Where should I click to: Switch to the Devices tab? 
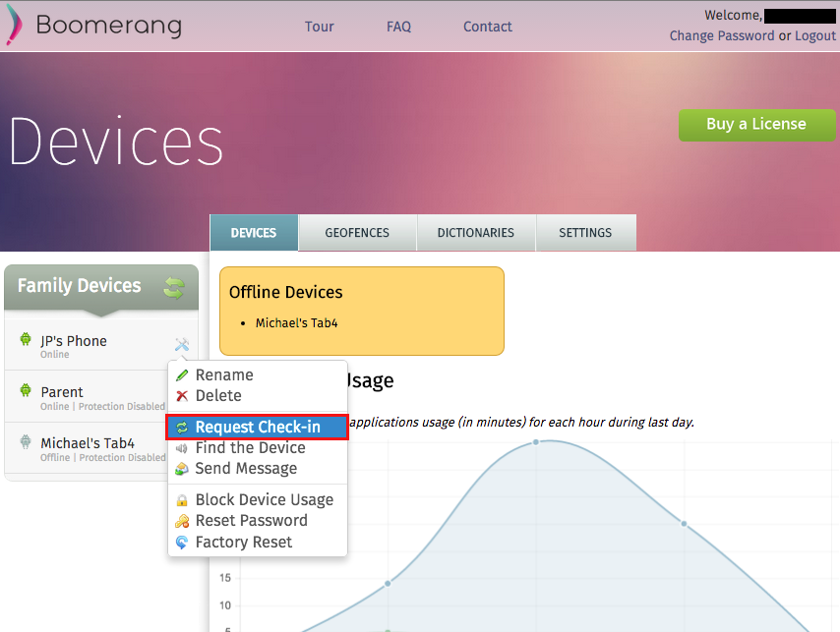pyautogui.click(x=254, y=233)
